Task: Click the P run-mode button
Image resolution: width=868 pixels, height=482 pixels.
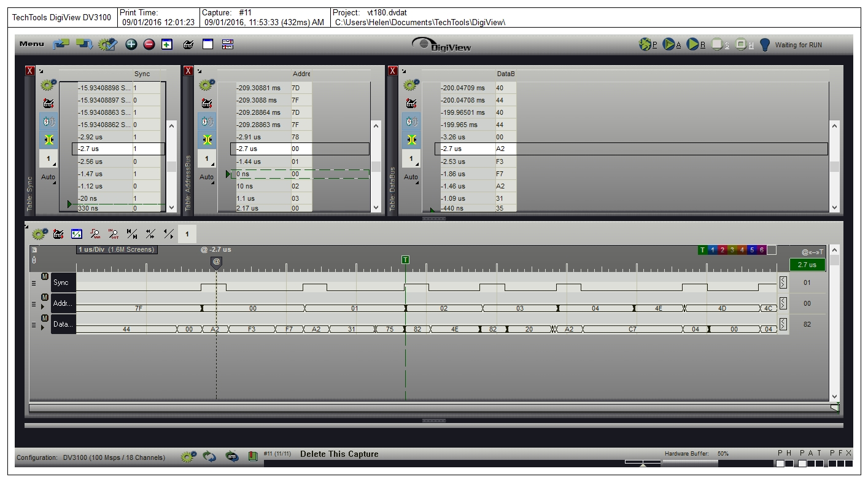Action: click(648, 45)
